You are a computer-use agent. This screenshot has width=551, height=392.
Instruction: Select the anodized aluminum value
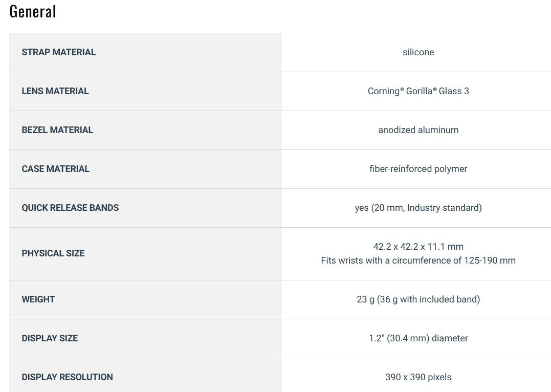418,130
